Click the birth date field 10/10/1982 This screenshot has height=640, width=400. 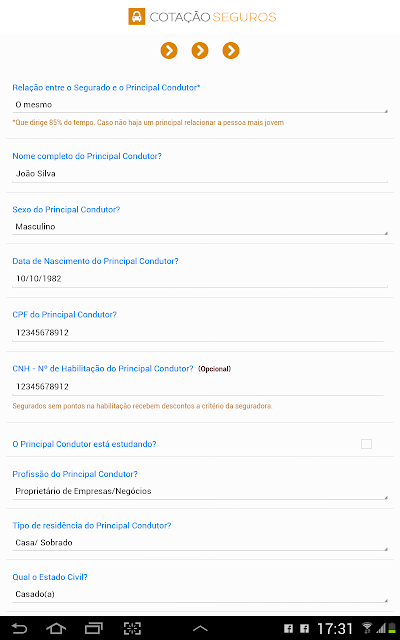click(x=200, y=279)
